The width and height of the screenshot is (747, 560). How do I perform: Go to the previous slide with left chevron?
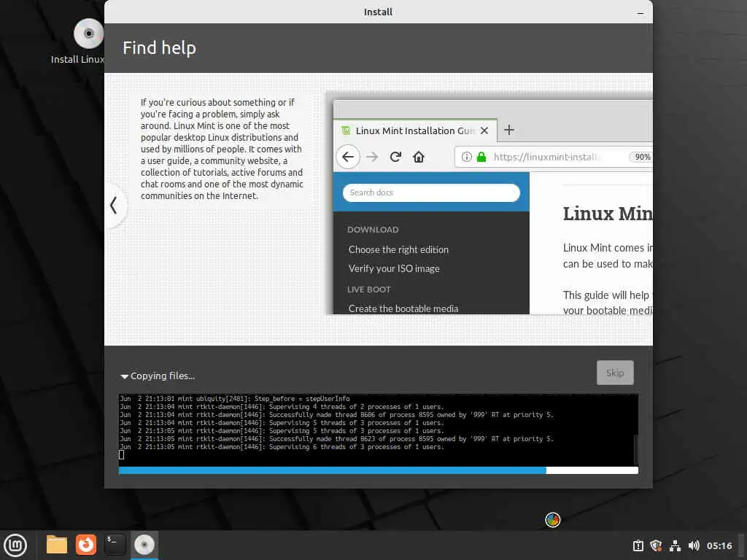point(113,205)
